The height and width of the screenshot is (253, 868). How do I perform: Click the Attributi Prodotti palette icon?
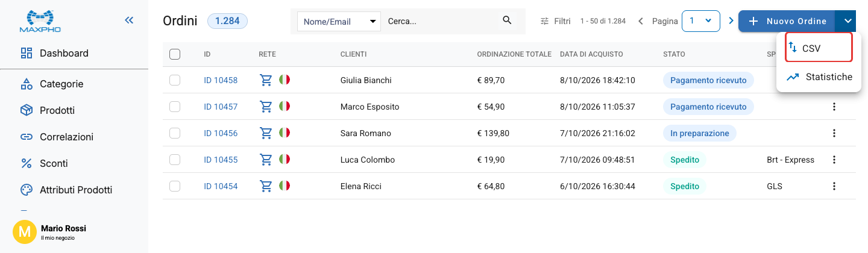tap(26, 190)
